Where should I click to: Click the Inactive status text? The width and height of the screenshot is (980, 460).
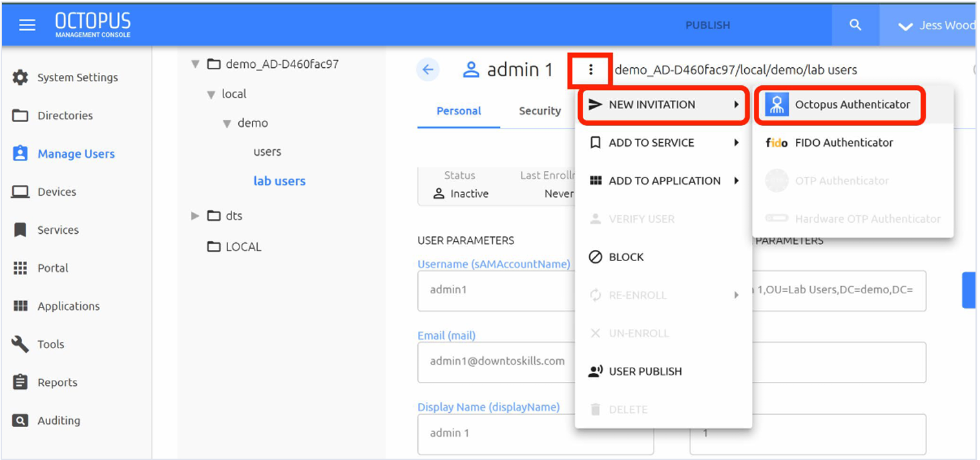point(470,194)
